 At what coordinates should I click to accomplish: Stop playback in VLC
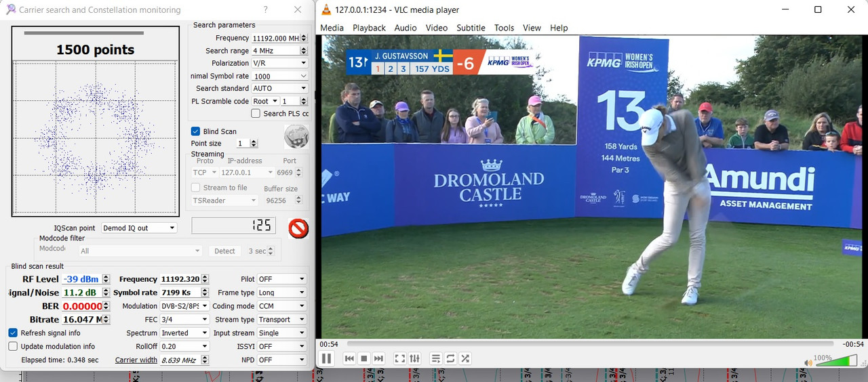pyautogui.click(x=363, y=358)
